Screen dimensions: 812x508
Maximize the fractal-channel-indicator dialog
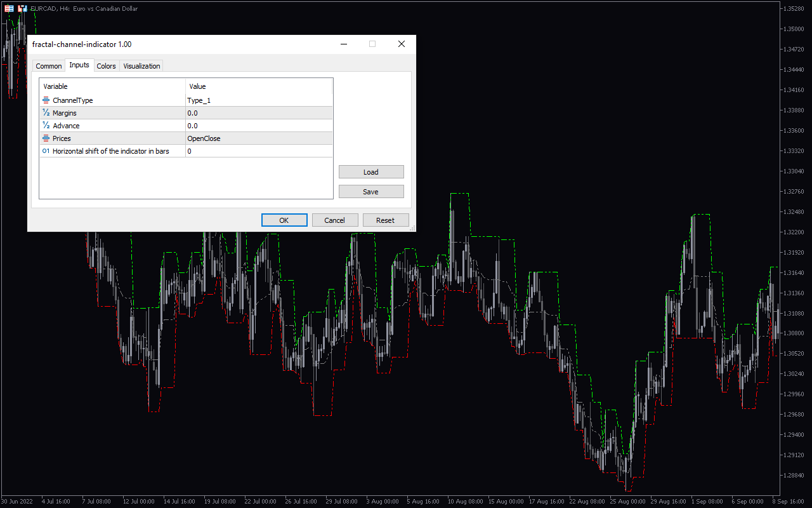tap(372, 44)
